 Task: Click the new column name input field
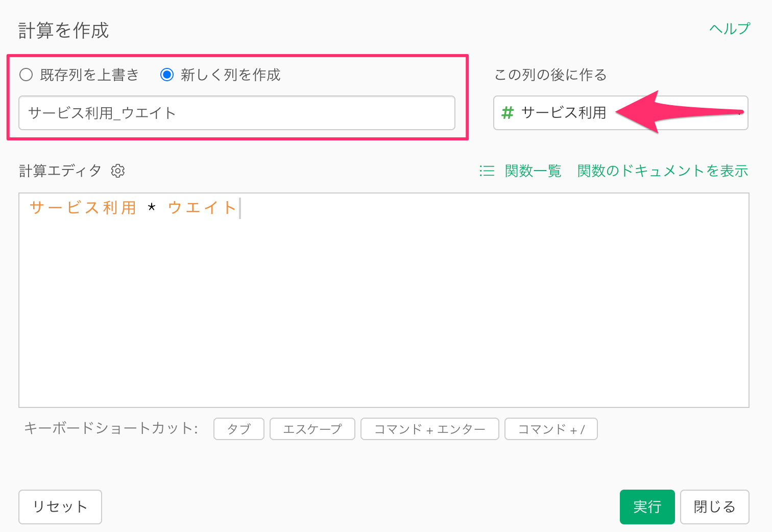(237, 113)
